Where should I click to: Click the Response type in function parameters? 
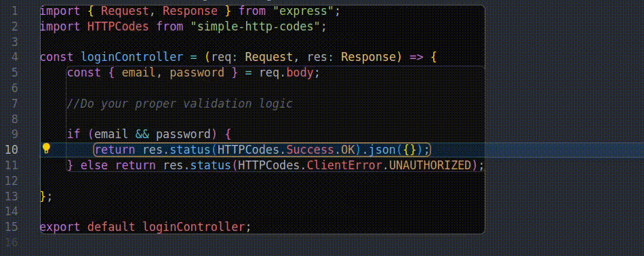click(367, 57)
